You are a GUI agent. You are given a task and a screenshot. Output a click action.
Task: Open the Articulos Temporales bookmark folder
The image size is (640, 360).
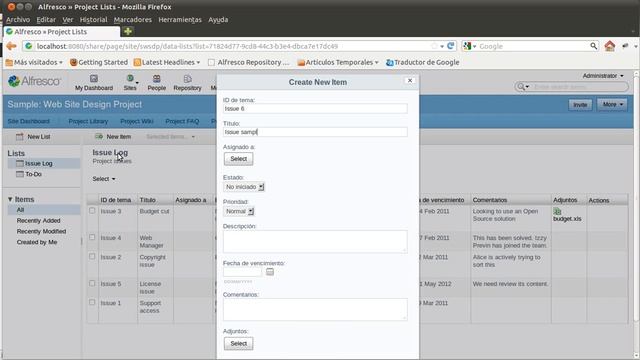(338, 62)
